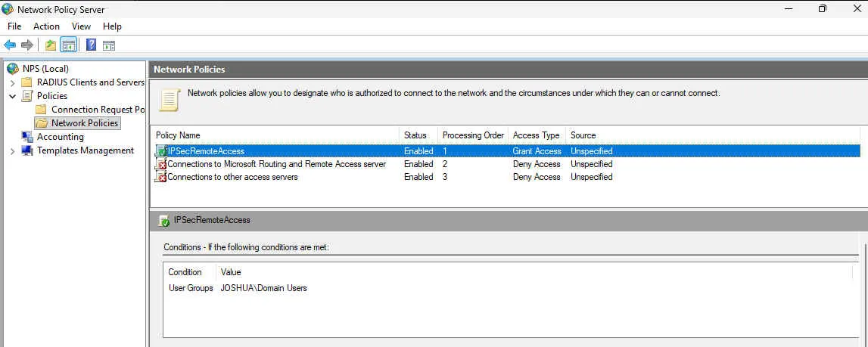
Task: Open the File menu
Action: [x=14, y=26]
